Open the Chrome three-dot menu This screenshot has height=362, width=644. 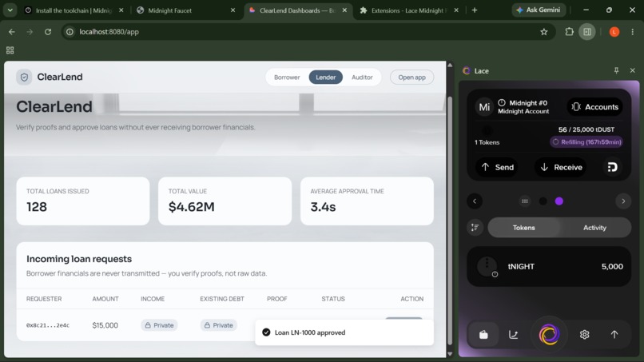tap(633, 32)
